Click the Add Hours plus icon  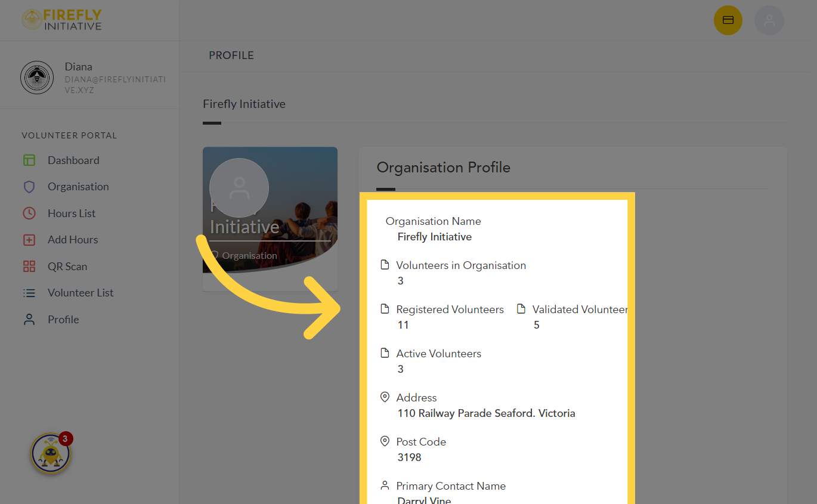pos(29,239)
